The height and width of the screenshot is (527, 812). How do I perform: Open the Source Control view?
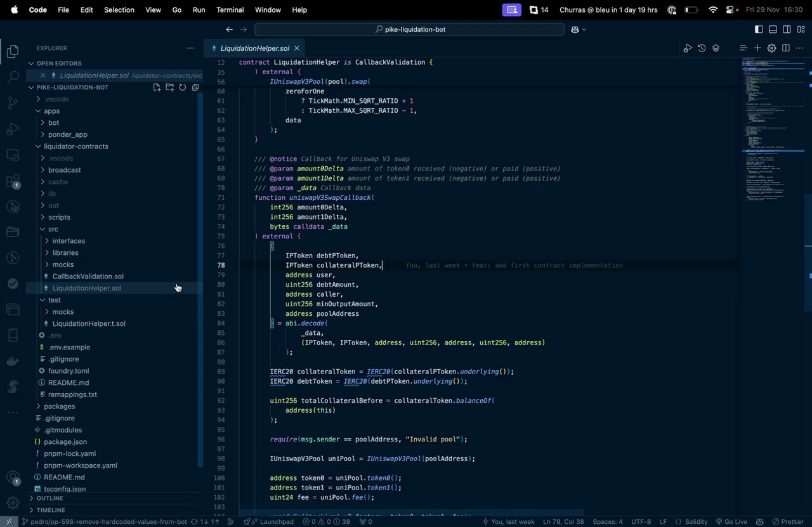click(x=13, y=103)
